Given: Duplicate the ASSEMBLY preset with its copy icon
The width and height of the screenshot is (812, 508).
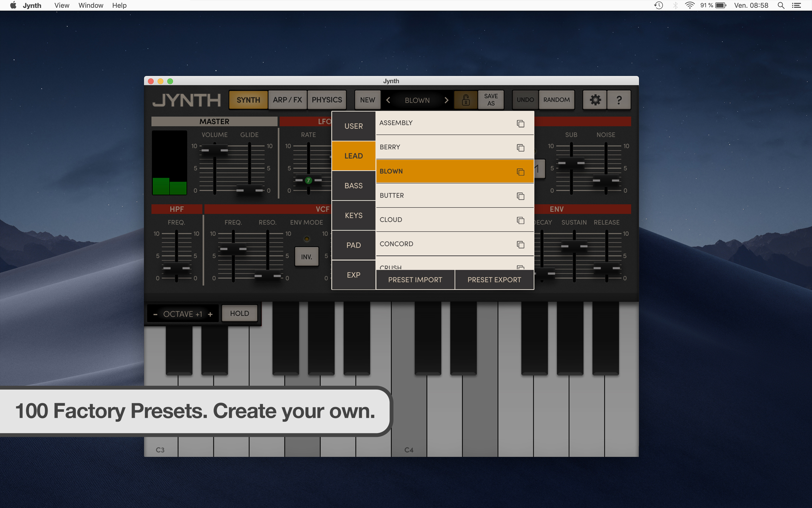Looking at the screenshot, I should (521, 123).
